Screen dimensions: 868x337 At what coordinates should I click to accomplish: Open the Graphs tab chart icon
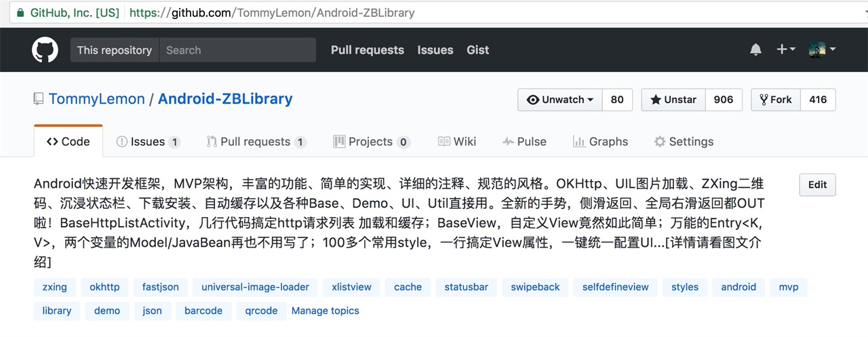pyautogui.click(x=579, y=142)
